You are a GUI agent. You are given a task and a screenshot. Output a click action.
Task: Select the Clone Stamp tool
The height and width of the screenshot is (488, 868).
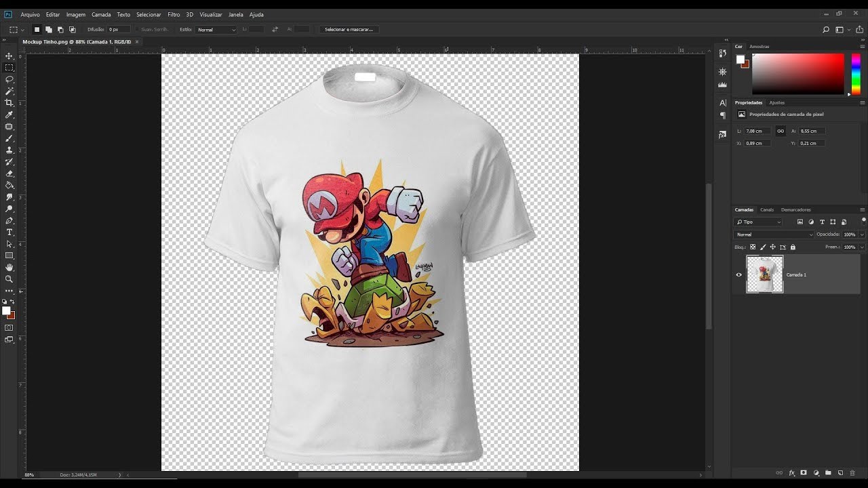pyautogui.click(x=9, y=150)
